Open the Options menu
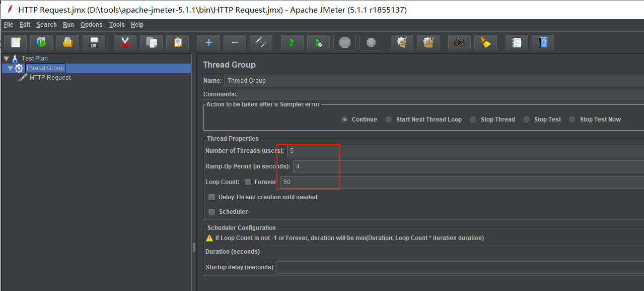 (92, 25)
